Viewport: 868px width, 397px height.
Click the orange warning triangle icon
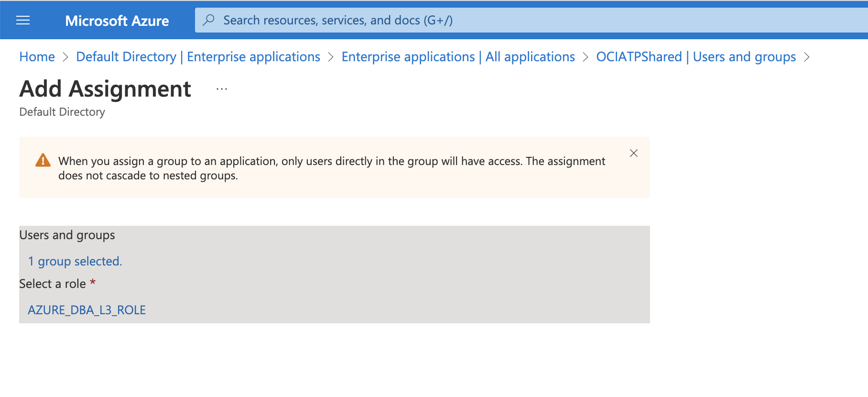click(x=43, y=160)
